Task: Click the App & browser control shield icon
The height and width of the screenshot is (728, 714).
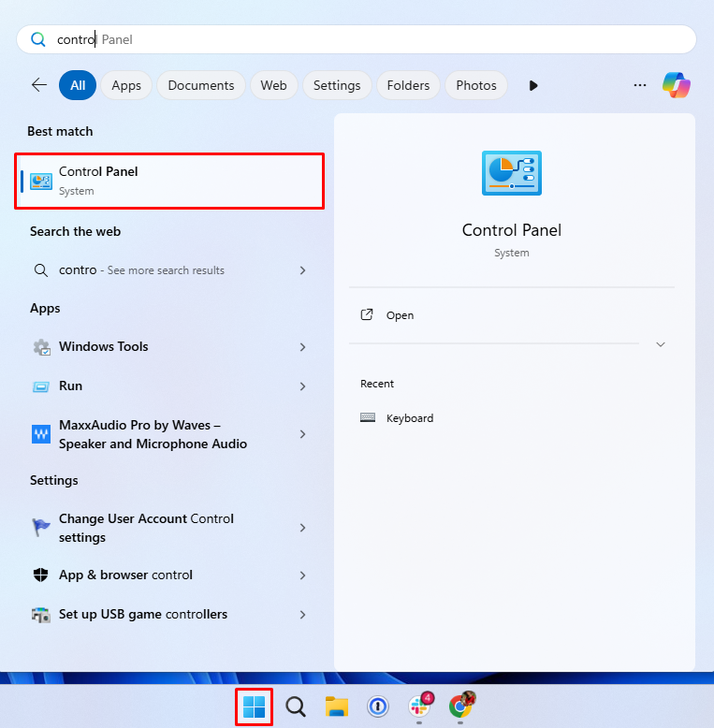Action: pyautogui.click(x=41, y=575)
